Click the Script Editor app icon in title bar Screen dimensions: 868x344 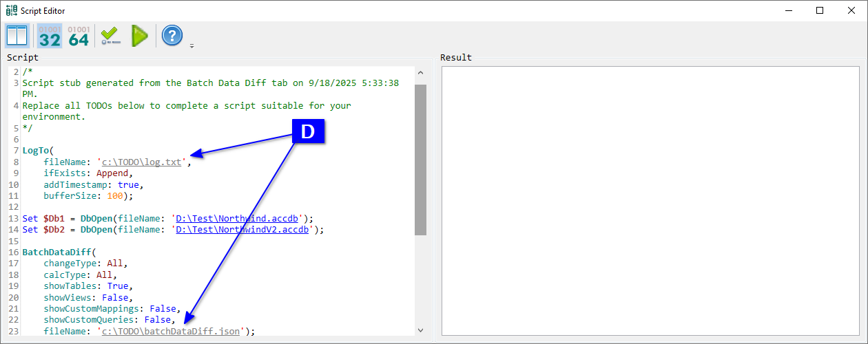coord(11,10)
